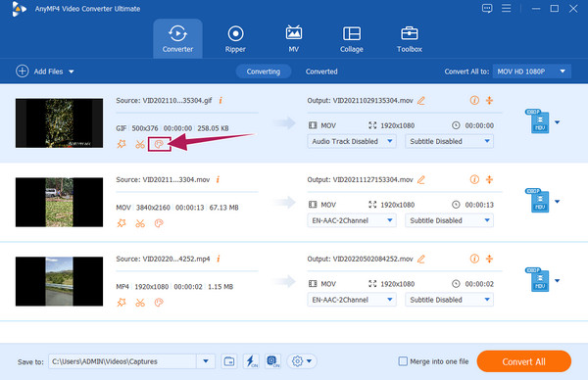View source info for the 4252.mp4 file
The image size is (588, 380).
(219, 259)
